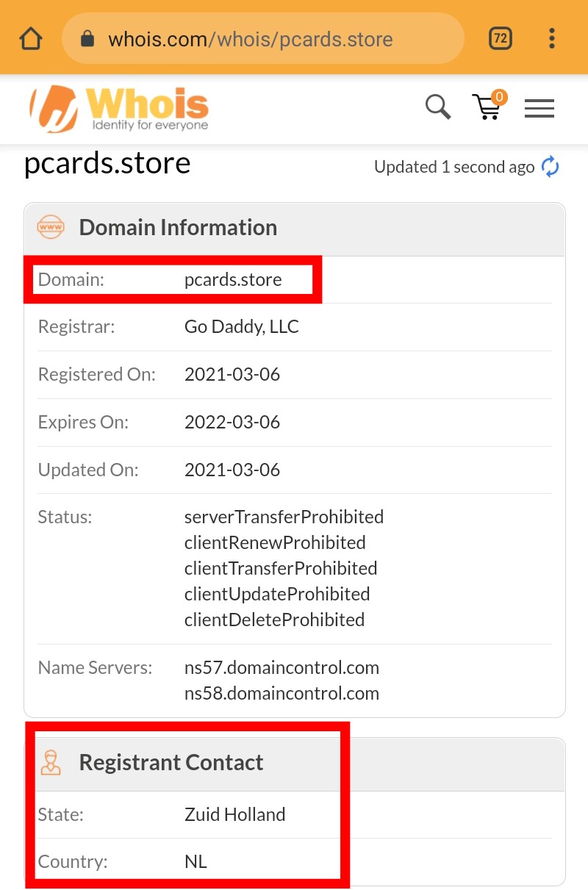Open the browser three-dot overflow menu
Screen dimensions: 588x890
551,38
